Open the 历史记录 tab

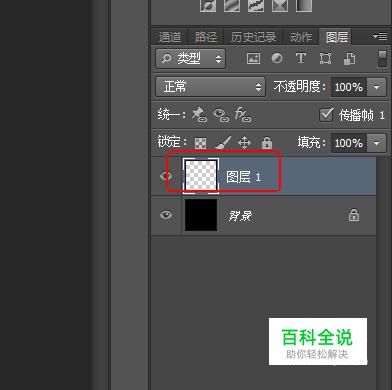click(253, 37)
